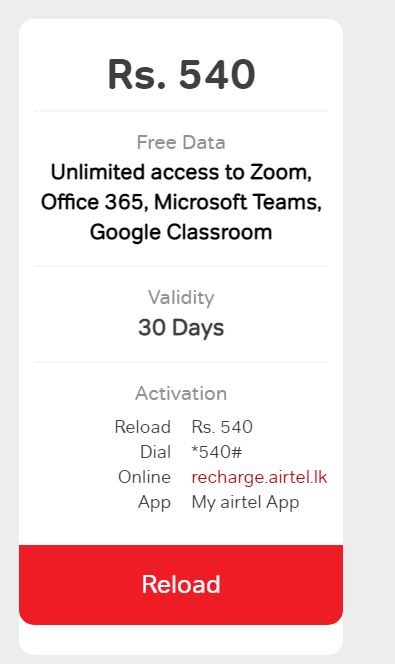
Task: Click the divider line above Validity
Action: tap(181, 266)
